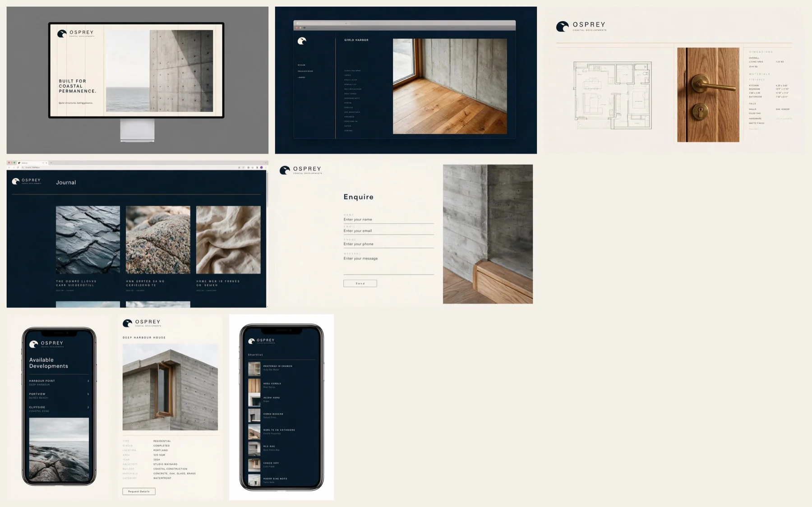Screen dimensions: 812x507
Task: Click the Built for Coastal Permanence headline
Action: click(x=78, y=86)
